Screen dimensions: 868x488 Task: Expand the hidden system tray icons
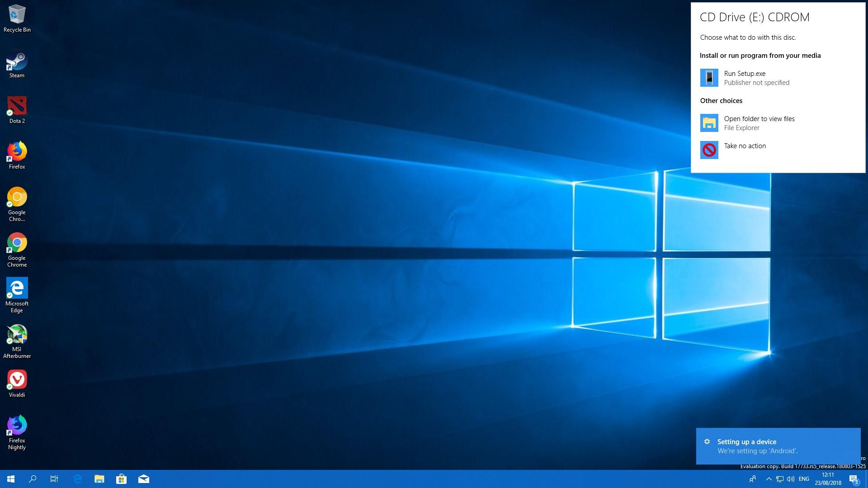(x=769, y=479)
